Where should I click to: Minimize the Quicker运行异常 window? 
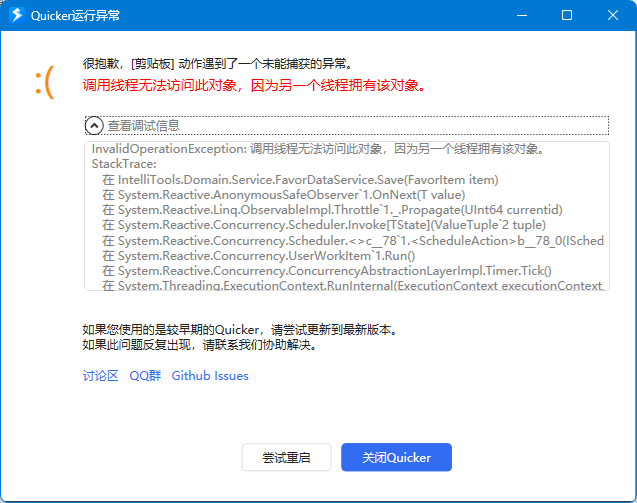coord(522,15)
